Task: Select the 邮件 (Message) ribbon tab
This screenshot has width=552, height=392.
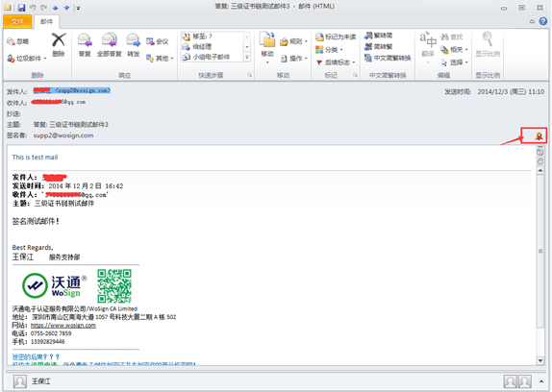Action: point(46,21)
